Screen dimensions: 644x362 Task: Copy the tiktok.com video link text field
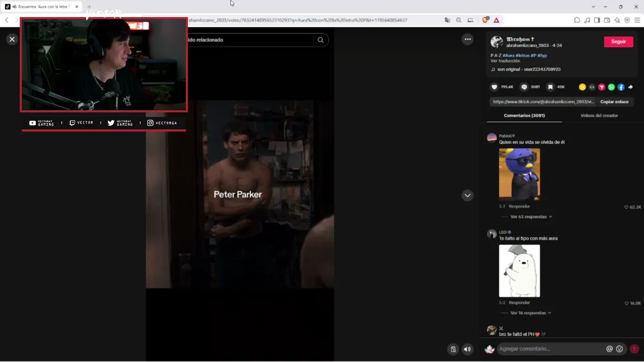[543, 102]
